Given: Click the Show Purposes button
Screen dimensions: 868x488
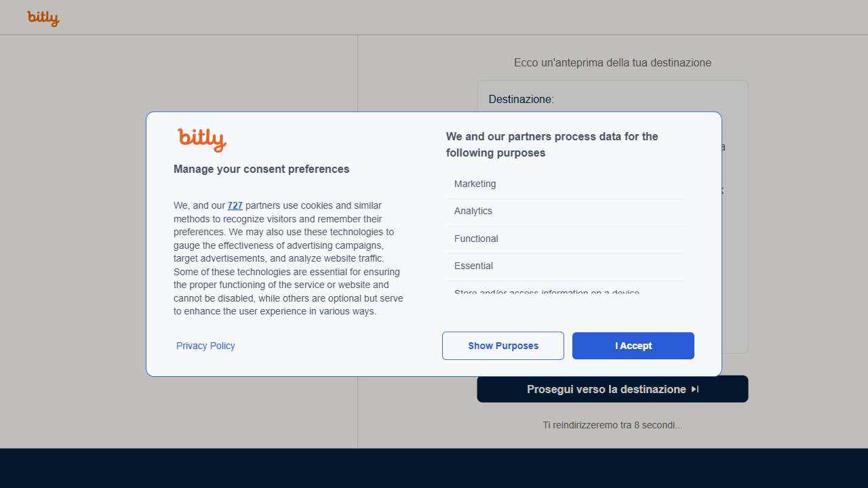Looking at the screenshot, I should pos(503,346).
